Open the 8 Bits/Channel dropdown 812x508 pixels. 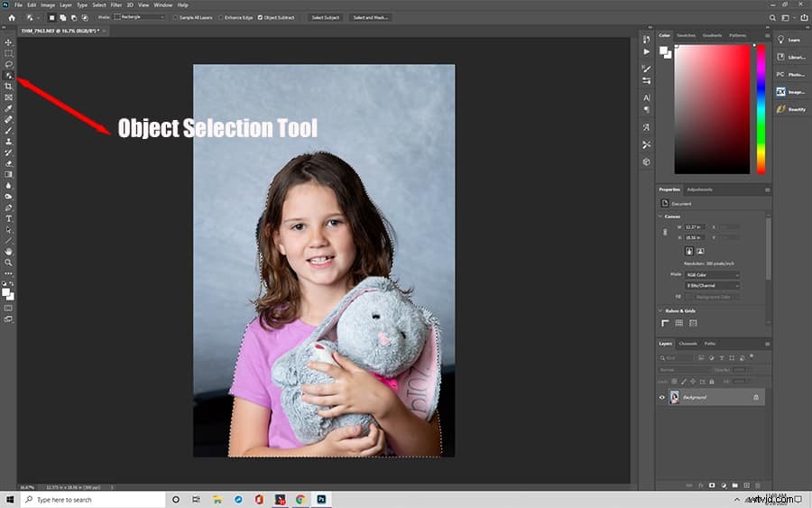[x=712, y=286]
